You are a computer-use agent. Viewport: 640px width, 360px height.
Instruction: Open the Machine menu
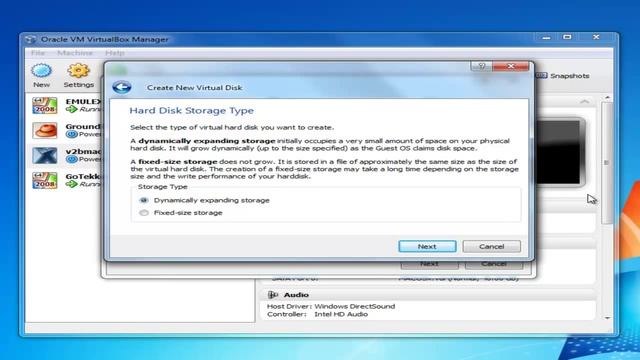click(x=75, y=53)
